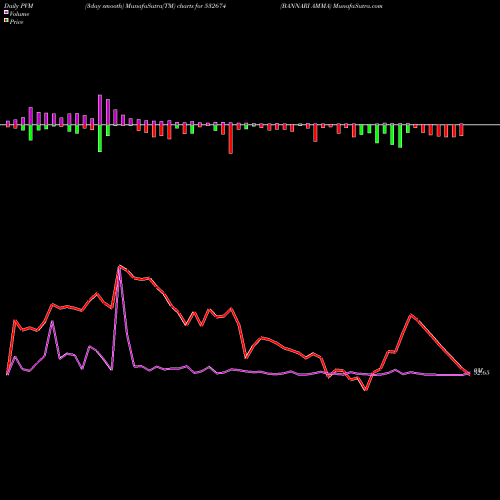Click the Price legend color swatch
The image size is (500, 500).
[x=6, y=21]
